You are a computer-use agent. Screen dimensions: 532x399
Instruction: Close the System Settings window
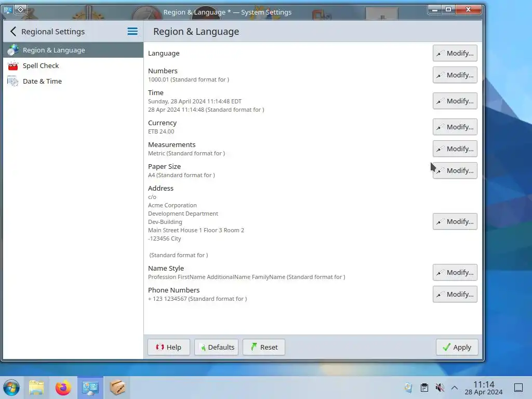468,9
